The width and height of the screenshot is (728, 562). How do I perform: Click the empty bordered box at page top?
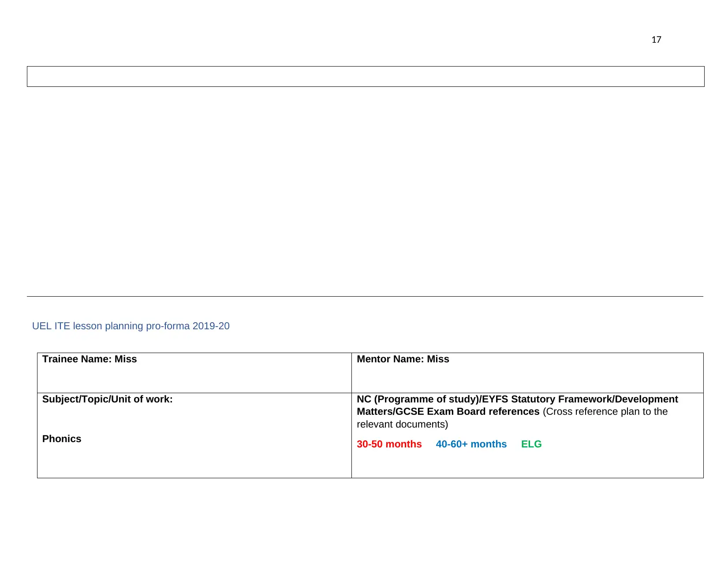click(366, 76)
